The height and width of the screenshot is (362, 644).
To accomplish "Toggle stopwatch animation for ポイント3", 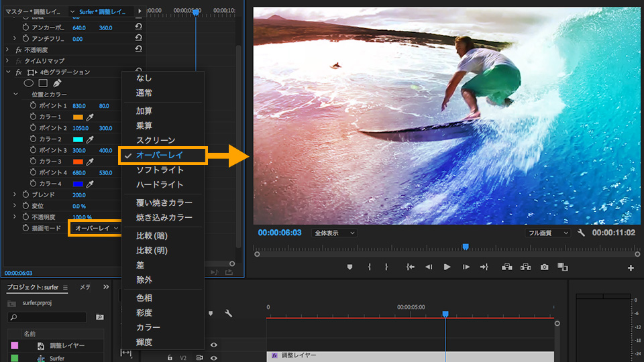I will pyautogui.click(x=34, y=150).
